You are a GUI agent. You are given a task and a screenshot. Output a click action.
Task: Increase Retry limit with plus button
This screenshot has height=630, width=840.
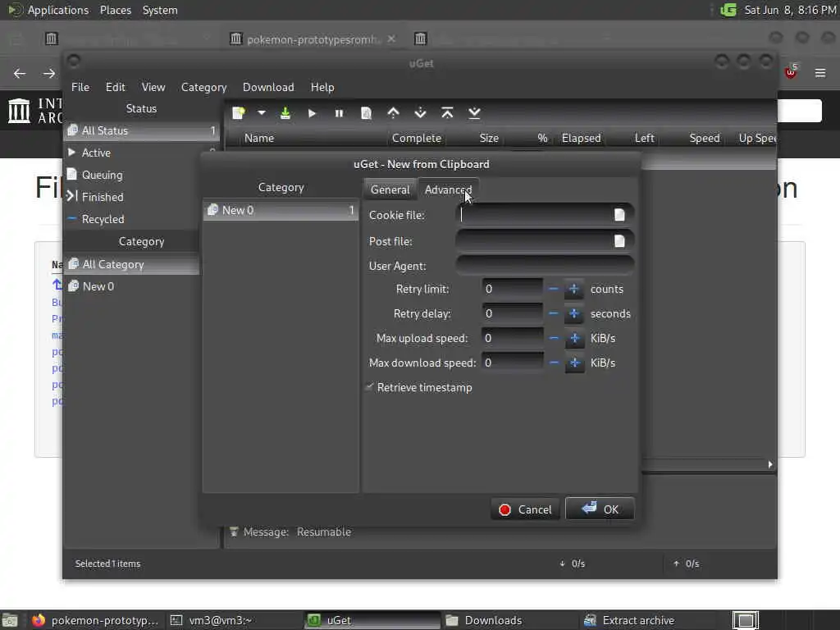point(573,289)
